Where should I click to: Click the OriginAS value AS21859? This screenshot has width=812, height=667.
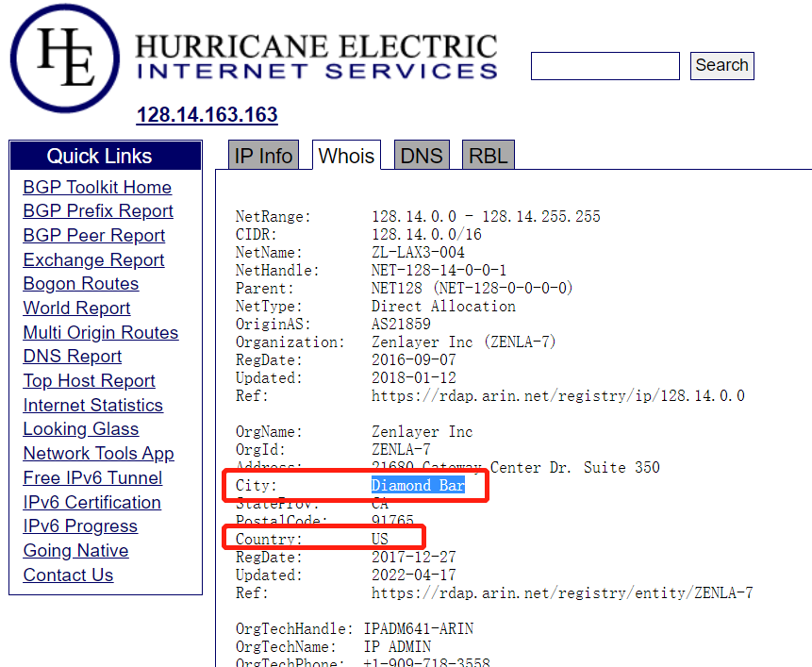point(402,325)
